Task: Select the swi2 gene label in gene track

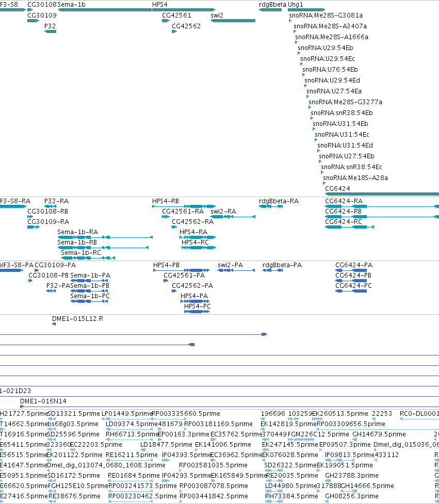Action: (x=217, y=15)
